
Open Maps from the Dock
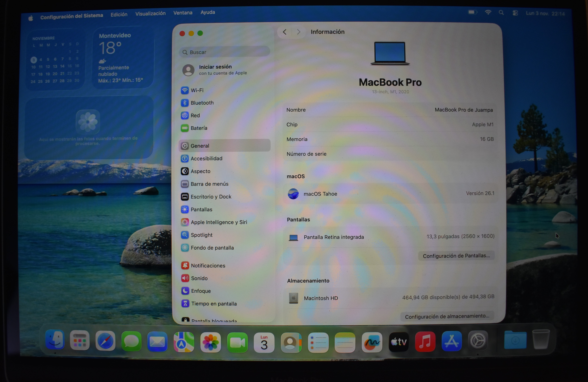click(x=184, y=342)
